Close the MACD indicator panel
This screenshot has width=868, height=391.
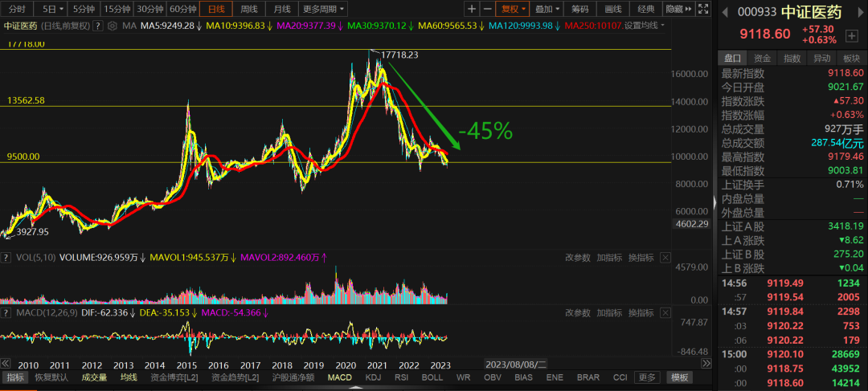(x=665, y=312)
